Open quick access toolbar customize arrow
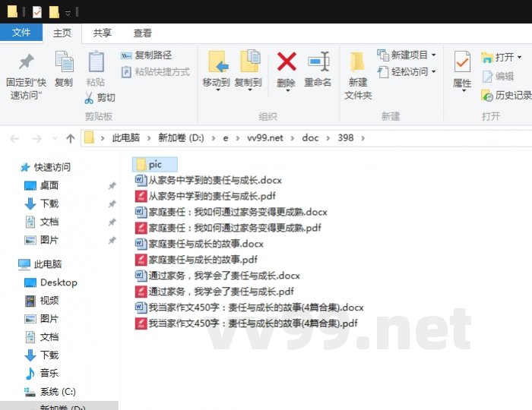Viewport: 532px width, 410px height. pyautogui.click(x=68, y=13)
